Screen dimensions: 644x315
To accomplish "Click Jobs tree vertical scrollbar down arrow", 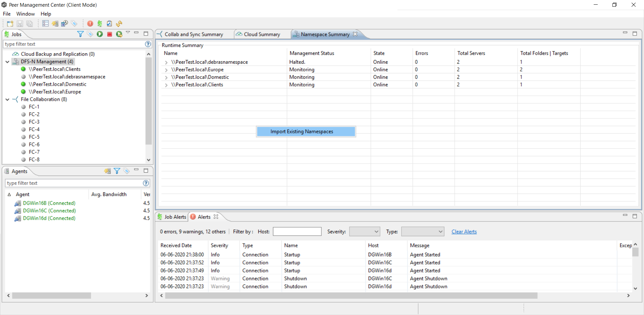I will coord(149,160).
